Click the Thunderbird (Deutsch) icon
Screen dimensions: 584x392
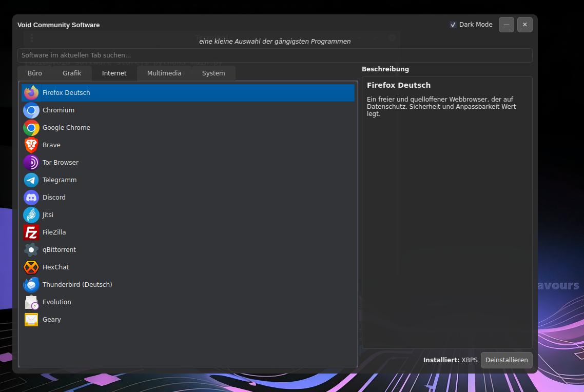click(x=31, y=285)
